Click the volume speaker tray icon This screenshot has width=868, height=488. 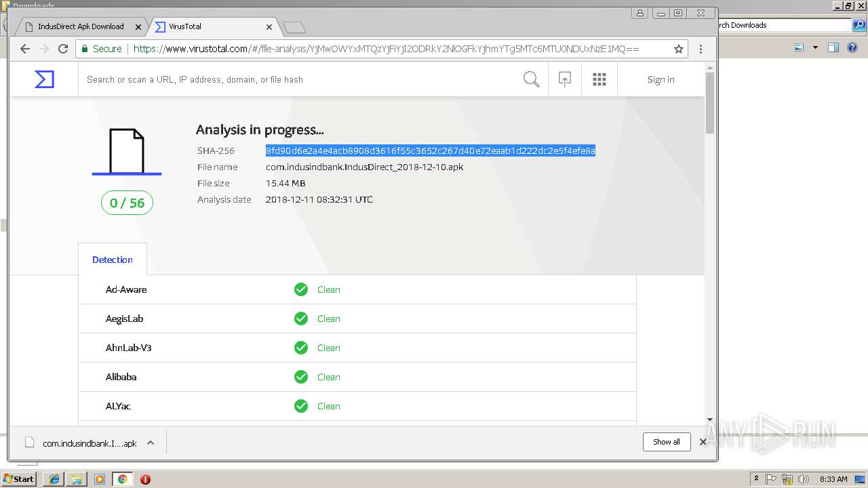tap(804, 479)
